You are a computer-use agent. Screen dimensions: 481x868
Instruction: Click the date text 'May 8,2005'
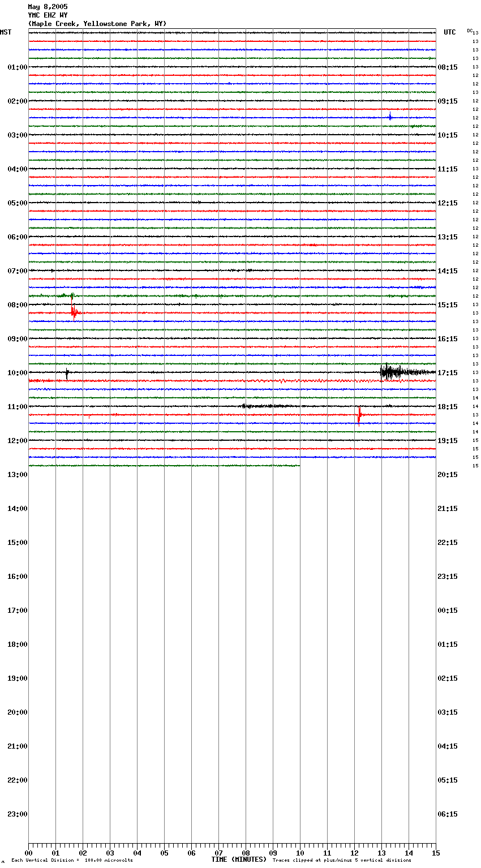(48, 7)
